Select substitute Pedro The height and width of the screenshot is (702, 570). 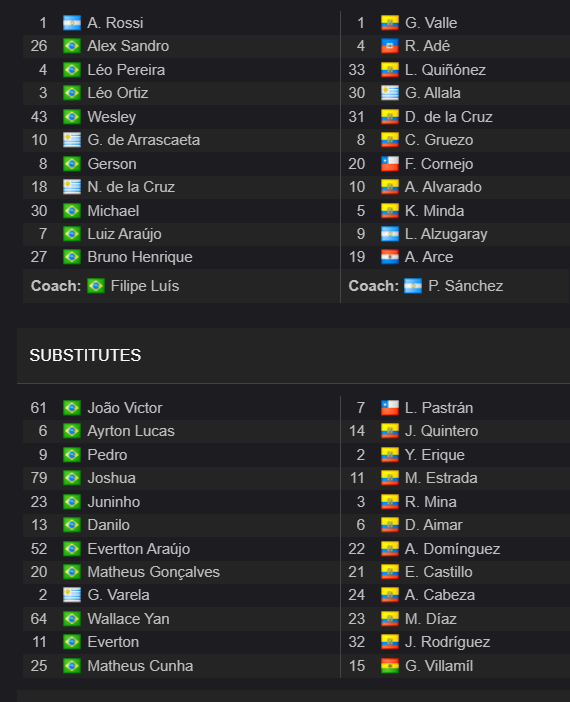107,455
